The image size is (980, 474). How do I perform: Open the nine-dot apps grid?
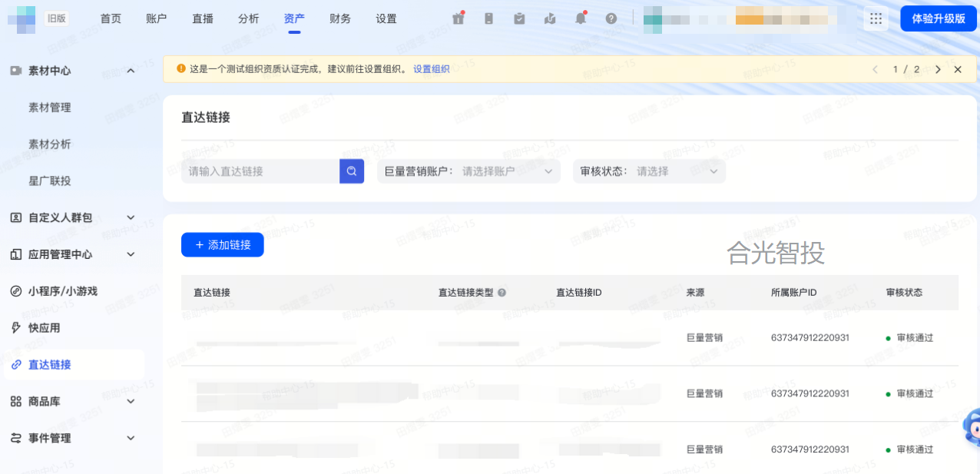point(876,18)
